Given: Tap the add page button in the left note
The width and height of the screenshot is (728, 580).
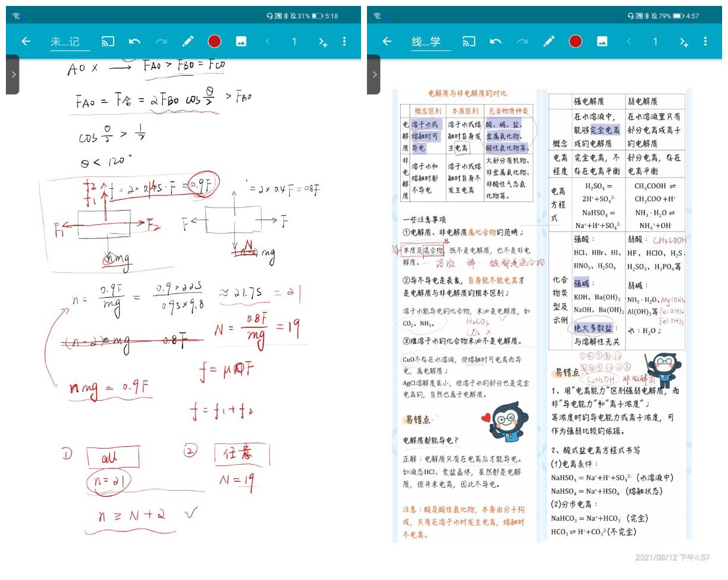Looking at the screenshot, I should (x=321, y=43).
